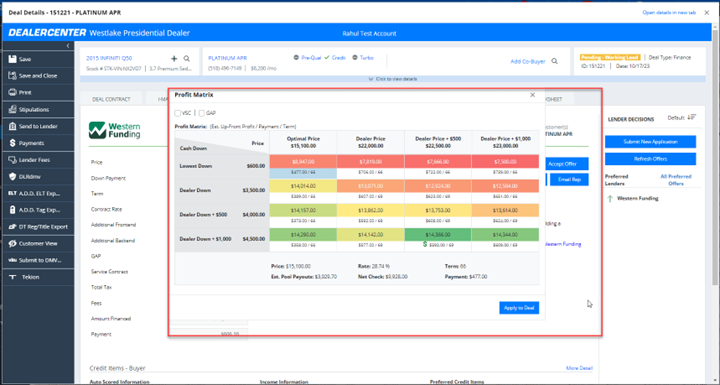Expand the Click to view details bar
The image size is (720, 385).
pos(393,79)
